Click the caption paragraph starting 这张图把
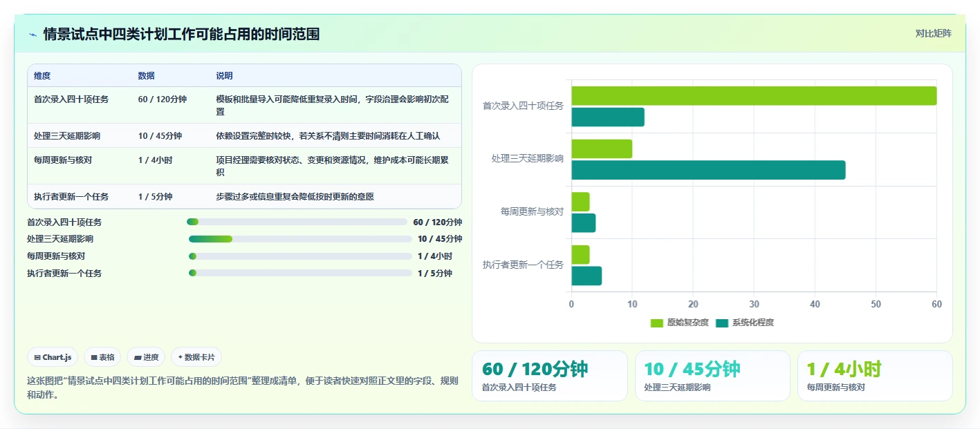The width and height of the screenshot is (980, 429). 242,388
